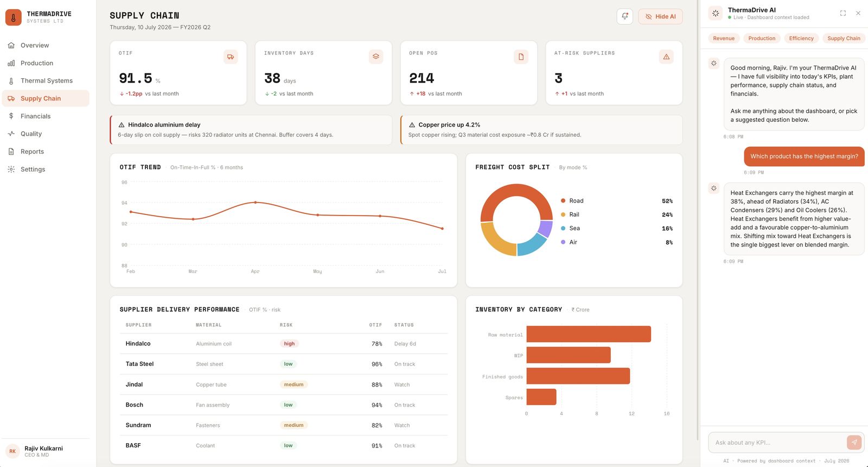
Task: Hide the AI assistant panel
Action: (660, 16)
